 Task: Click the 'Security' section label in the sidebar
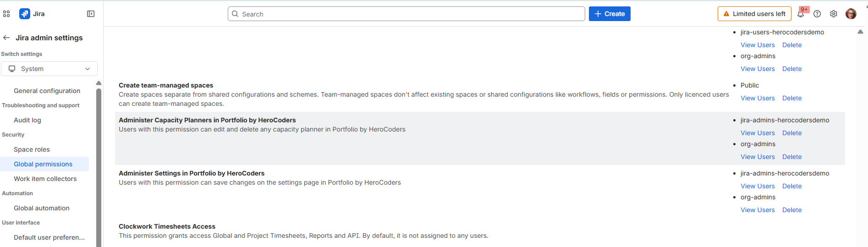pyautogui.click(x=13, y=135)
